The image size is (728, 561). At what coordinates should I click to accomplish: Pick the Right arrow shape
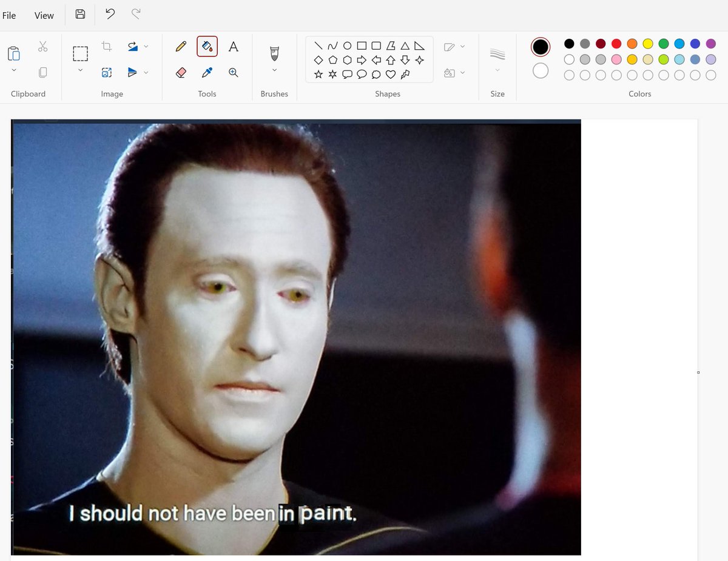[x=362, y=60]
